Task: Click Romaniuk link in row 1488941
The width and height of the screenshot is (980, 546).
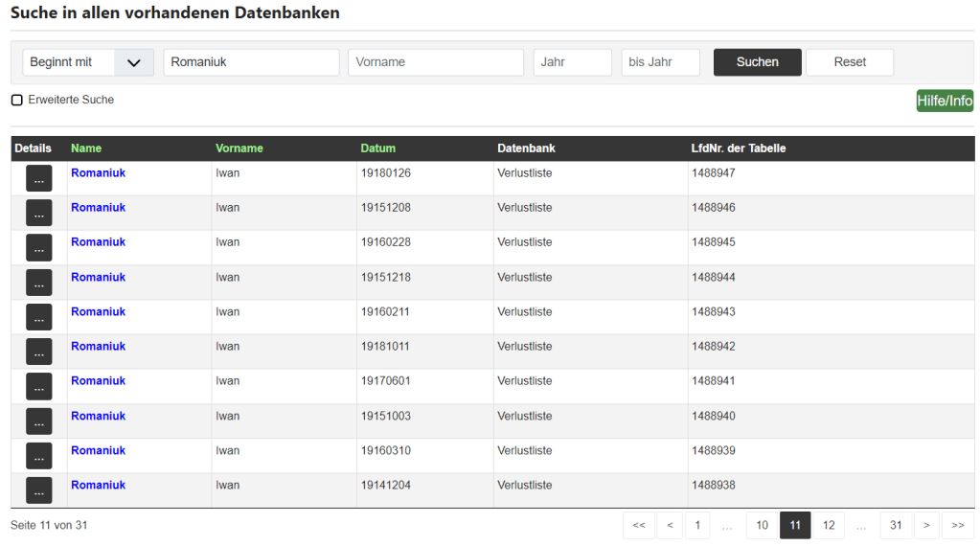Action: 98,381
